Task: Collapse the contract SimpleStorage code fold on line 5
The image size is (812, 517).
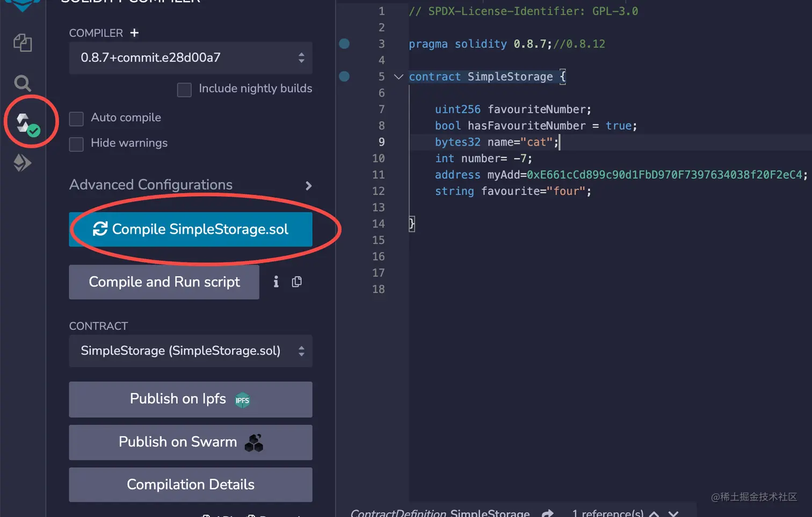Action: (398, 77)
